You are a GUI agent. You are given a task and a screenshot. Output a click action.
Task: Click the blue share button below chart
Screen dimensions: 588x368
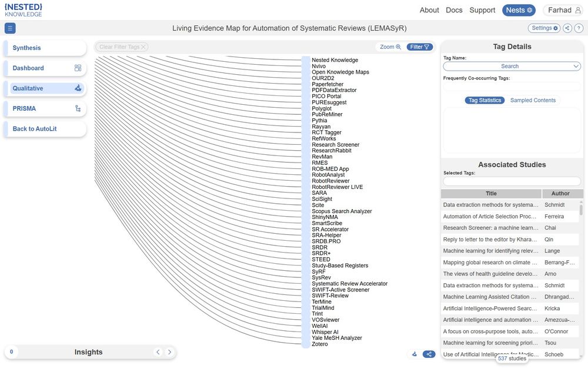click(429, 354)
